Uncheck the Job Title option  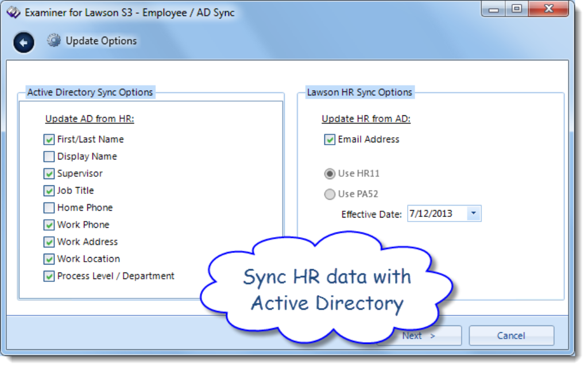click(x=49, y=191)
